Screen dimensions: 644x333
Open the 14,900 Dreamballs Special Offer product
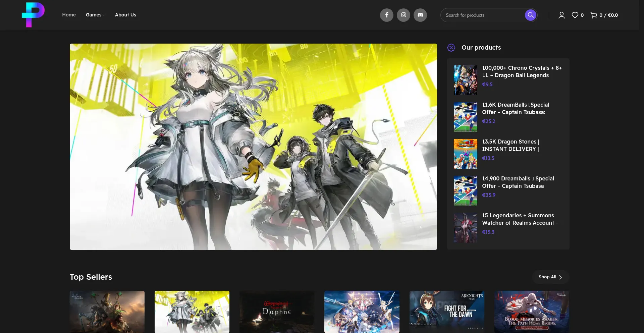click(518, 182)
